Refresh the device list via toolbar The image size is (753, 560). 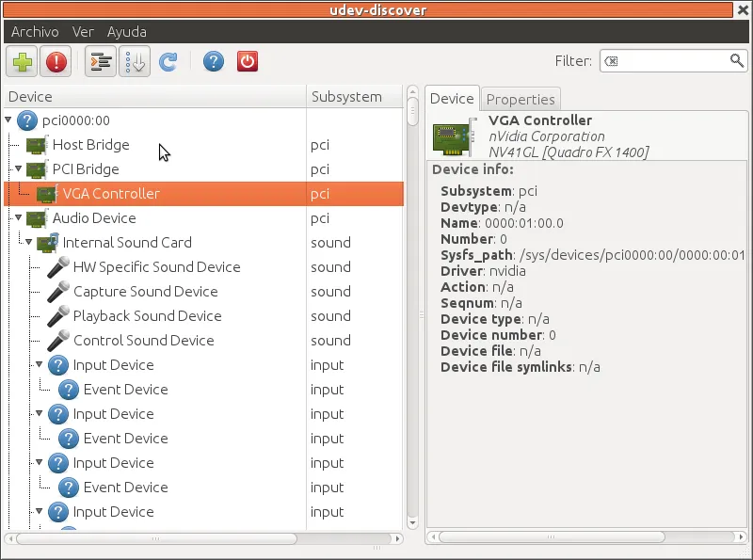point(168,62)
